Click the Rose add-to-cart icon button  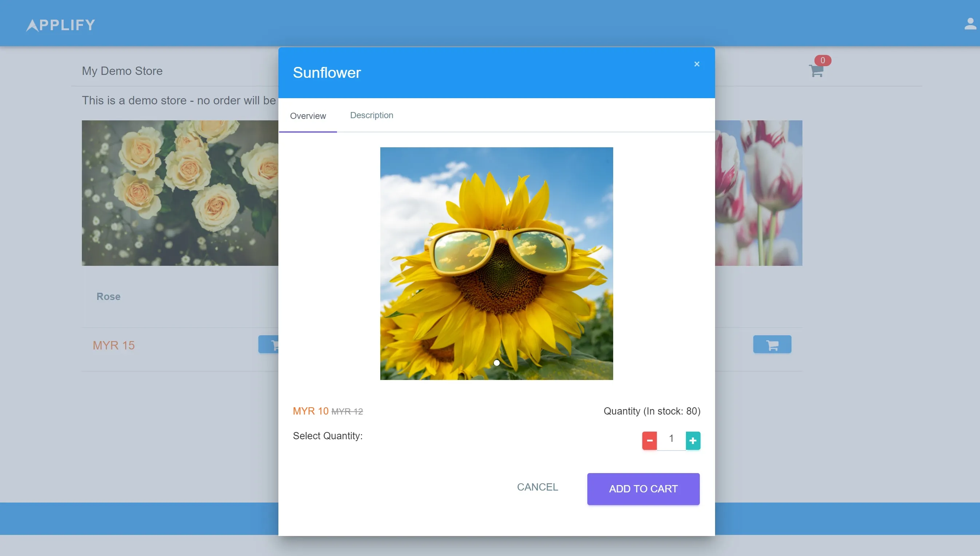(x=268, y=344)
